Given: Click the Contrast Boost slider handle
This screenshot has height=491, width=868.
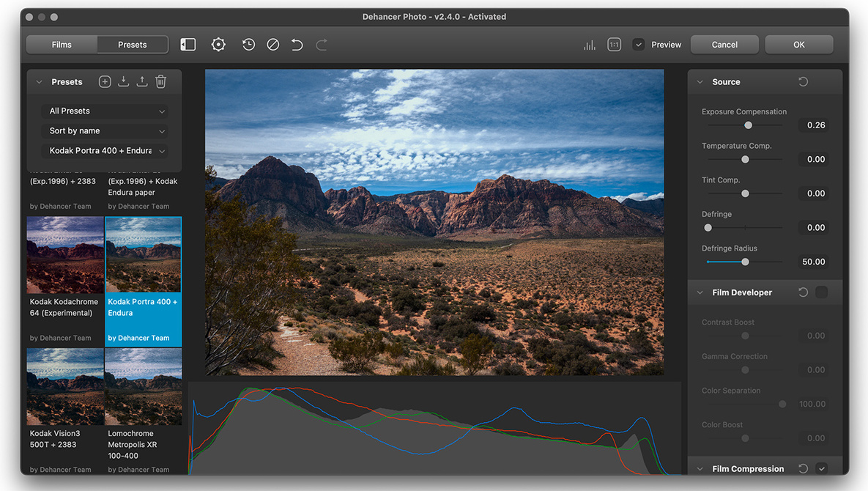Looking at the screenshot, I should (x=745, y=336).
